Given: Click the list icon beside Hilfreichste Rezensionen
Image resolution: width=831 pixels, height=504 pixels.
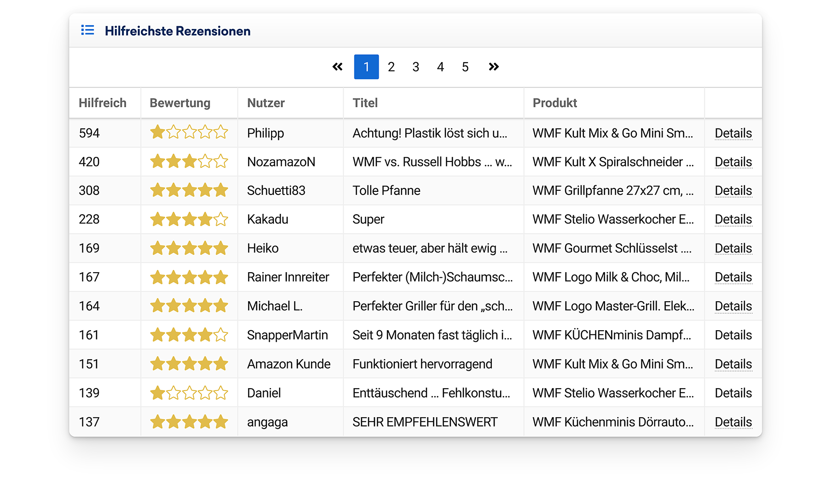Looking at the screenshot, I should (87, 30).
